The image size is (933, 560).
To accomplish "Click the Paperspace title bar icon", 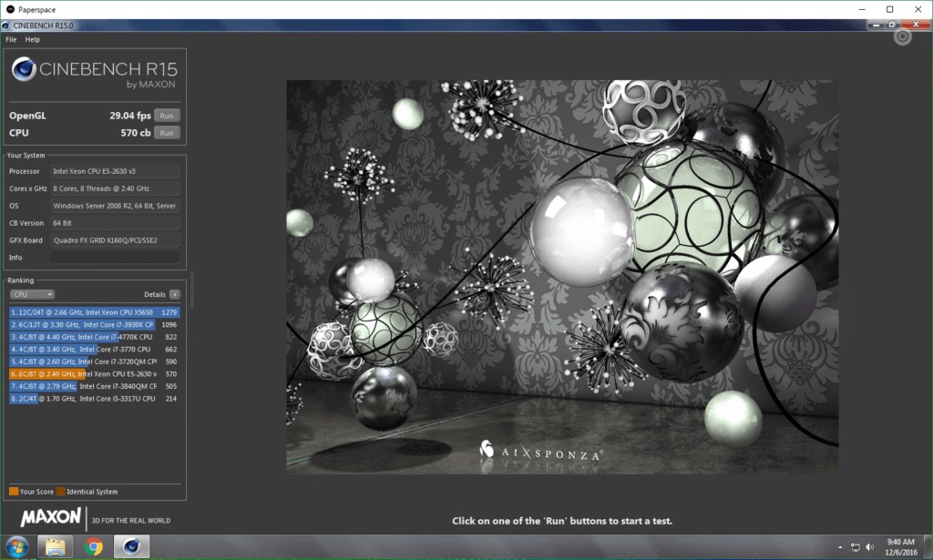I will pos(10,9).
